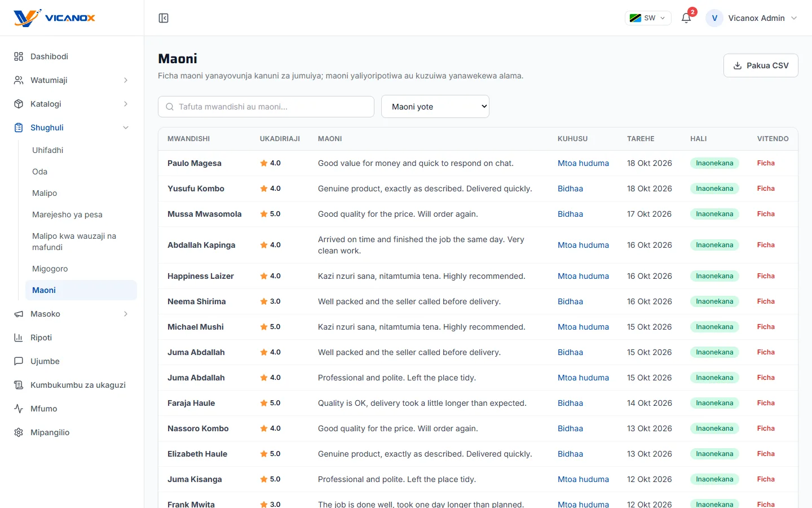Open notifications bell
The width and height of the screenshot is (812, 508).
pos(686,18)
